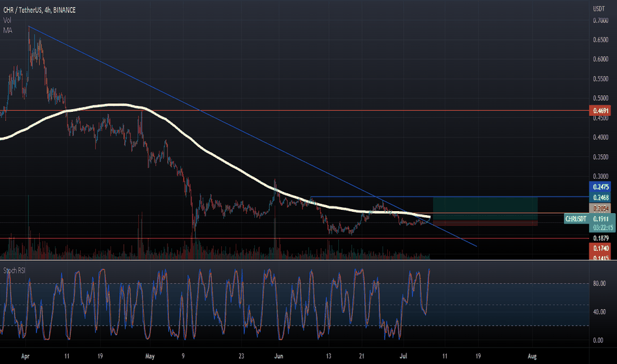Select the blue descending trendline
The height and width of the screenshot is (364, 617).
252,136
